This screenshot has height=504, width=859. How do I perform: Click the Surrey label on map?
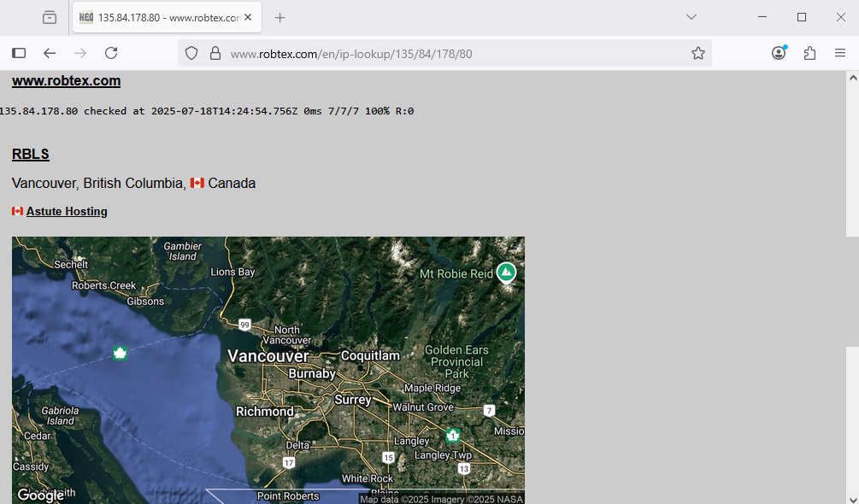(353, 400)
